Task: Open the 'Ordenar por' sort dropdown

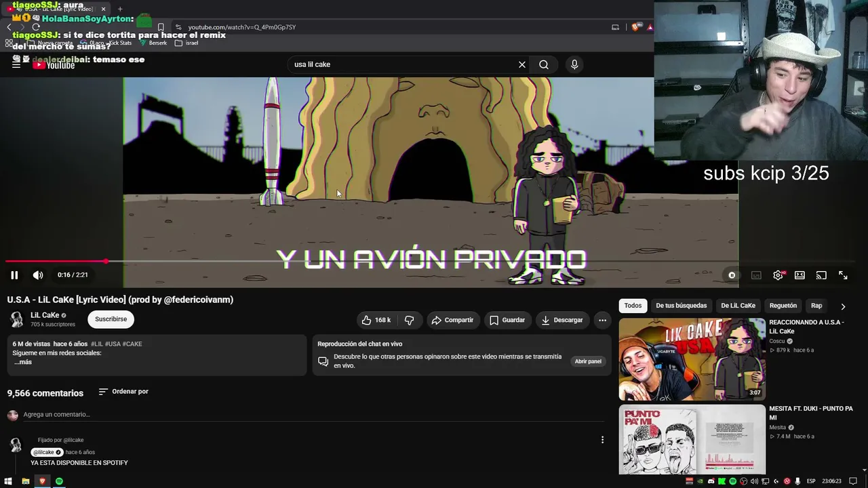Action: pos(123,392)
